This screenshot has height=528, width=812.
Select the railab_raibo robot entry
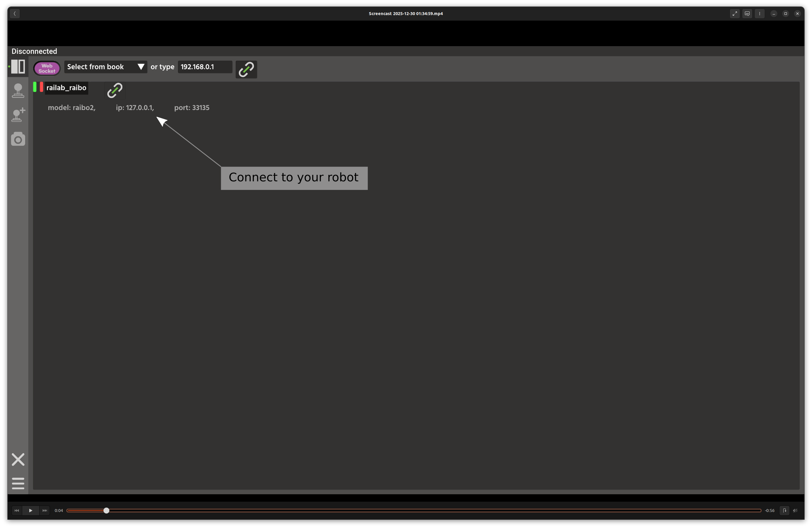click(x=66, y=88)
